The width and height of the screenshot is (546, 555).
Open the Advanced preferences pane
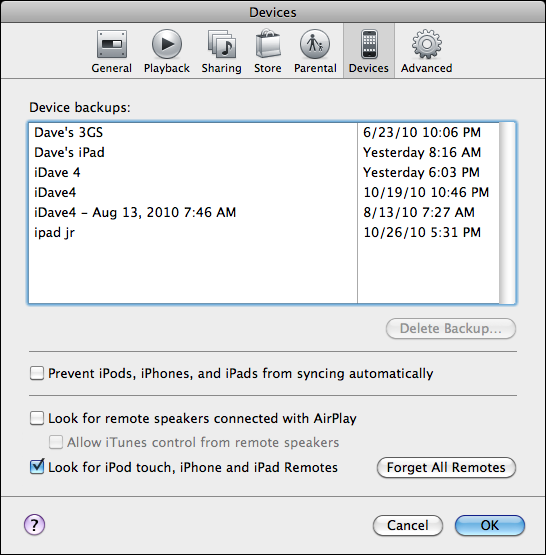(x=426, y=52)
